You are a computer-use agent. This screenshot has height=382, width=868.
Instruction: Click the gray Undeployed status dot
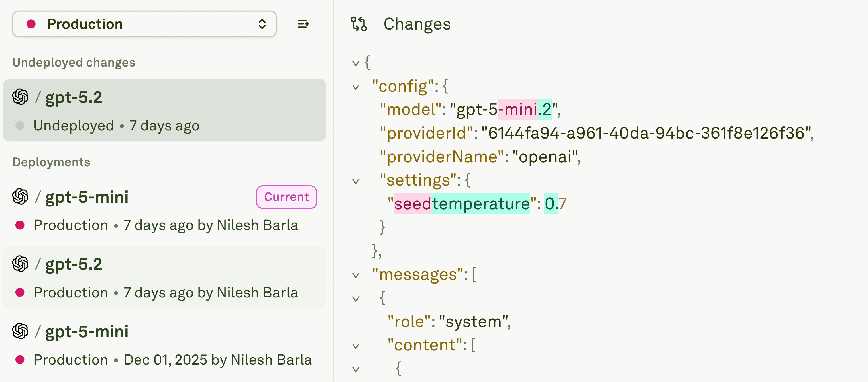point(20,126)
